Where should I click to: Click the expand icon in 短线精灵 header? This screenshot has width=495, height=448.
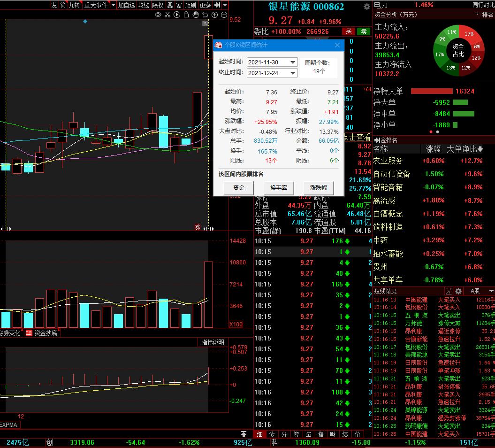click(449, 291)
